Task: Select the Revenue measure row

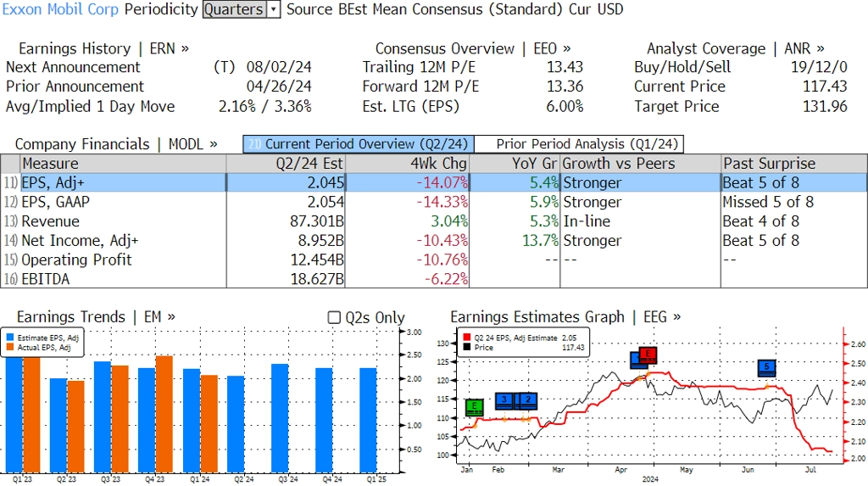Action: (434, 221)
